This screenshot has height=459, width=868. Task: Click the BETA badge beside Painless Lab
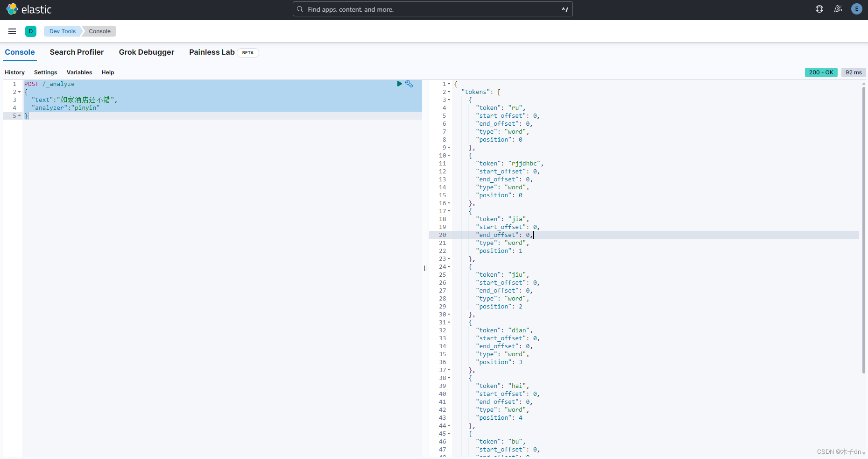248,53
